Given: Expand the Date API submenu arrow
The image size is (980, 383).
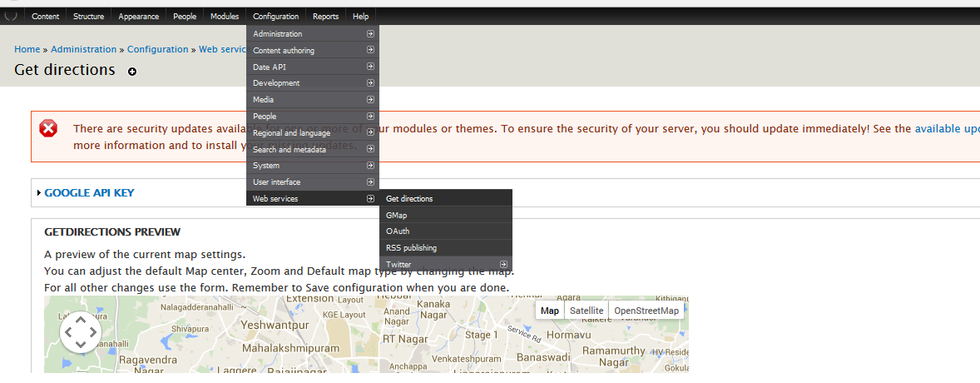Looking at the screenshot, I should [x=371, y=66].
